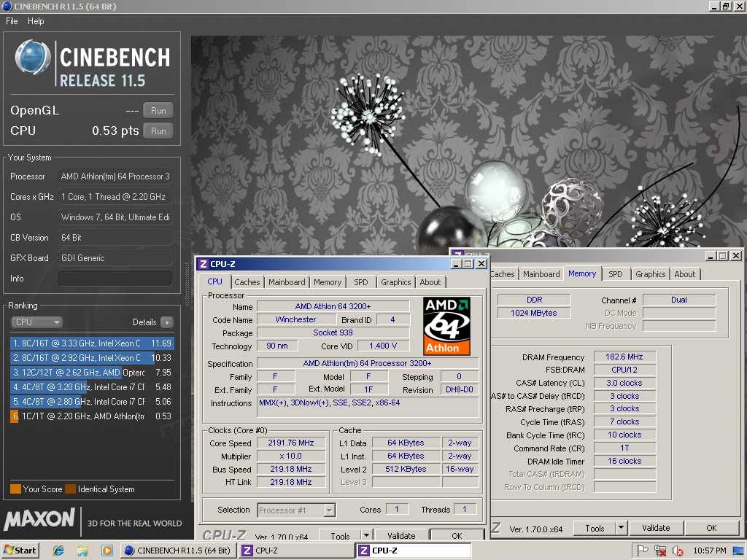Click the volume speaker tray icon
The width and height of the screenshot is (747, 560).
(x=677, y=551)
